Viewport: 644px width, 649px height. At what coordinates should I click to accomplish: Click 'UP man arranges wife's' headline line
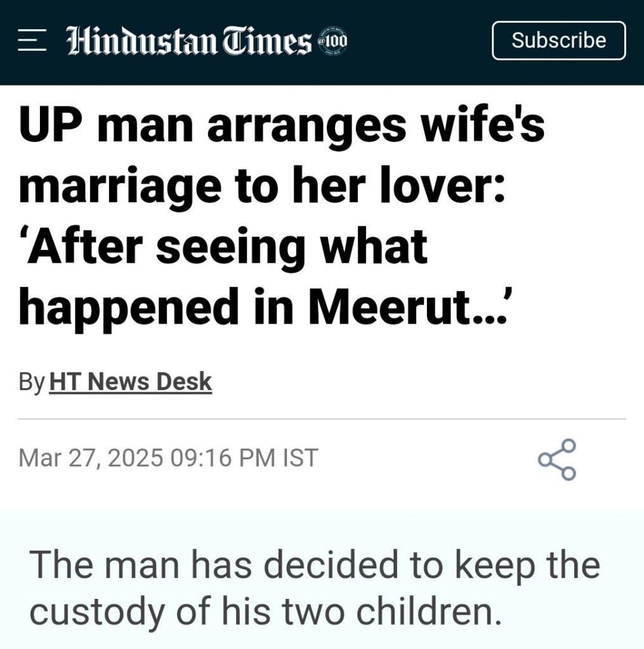coord(282,125)
